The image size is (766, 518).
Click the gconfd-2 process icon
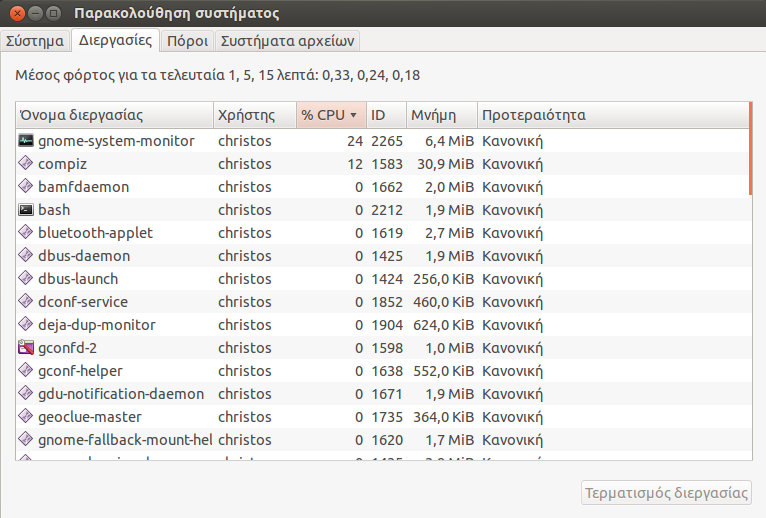tap(26, 347)
